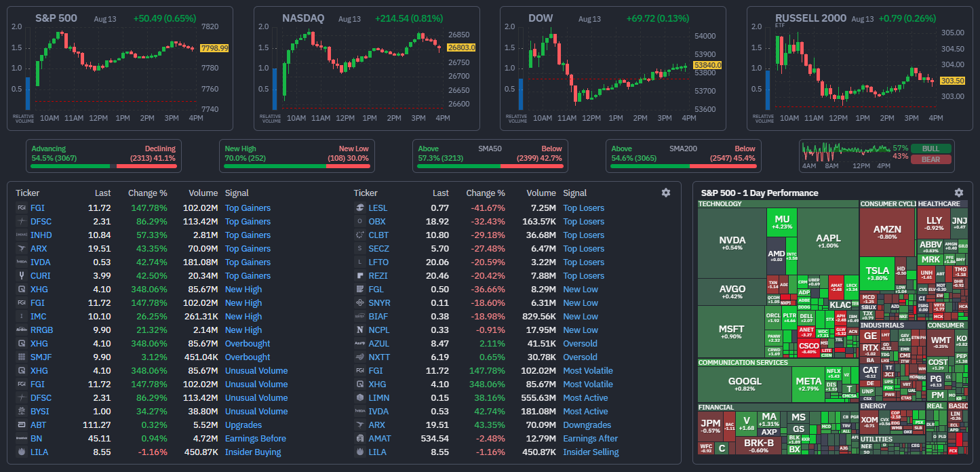Open the NVDA tile in the heatmap
980x472 pixels.
click(732, 243)
